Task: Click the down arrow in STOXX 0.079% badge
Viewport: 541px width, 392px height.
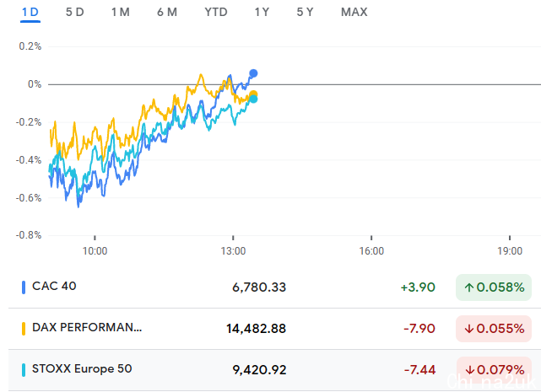Action: click(469, 370)
